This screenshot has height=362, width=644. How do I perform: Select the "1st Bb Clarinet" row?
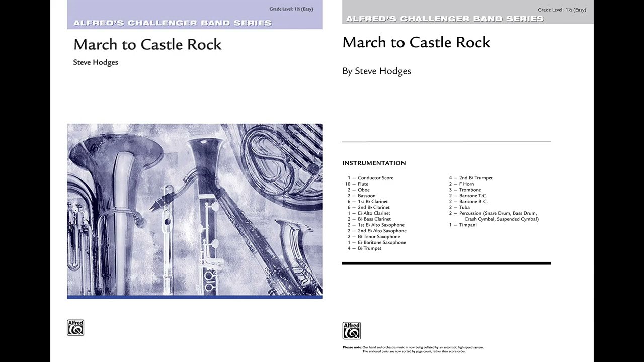[367, 202]
